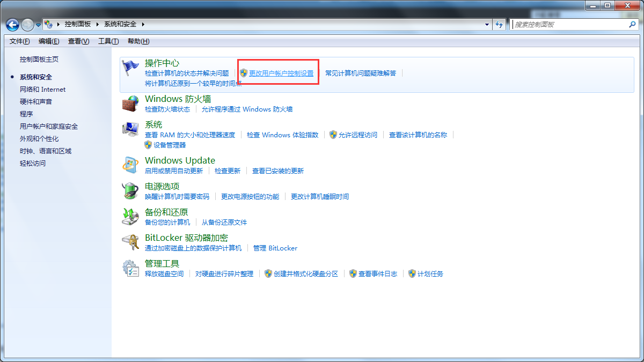Click the shield icon beside 创建并格式化硬盘分区
This screenshot has width=644, height=362.
click(269, 274)
